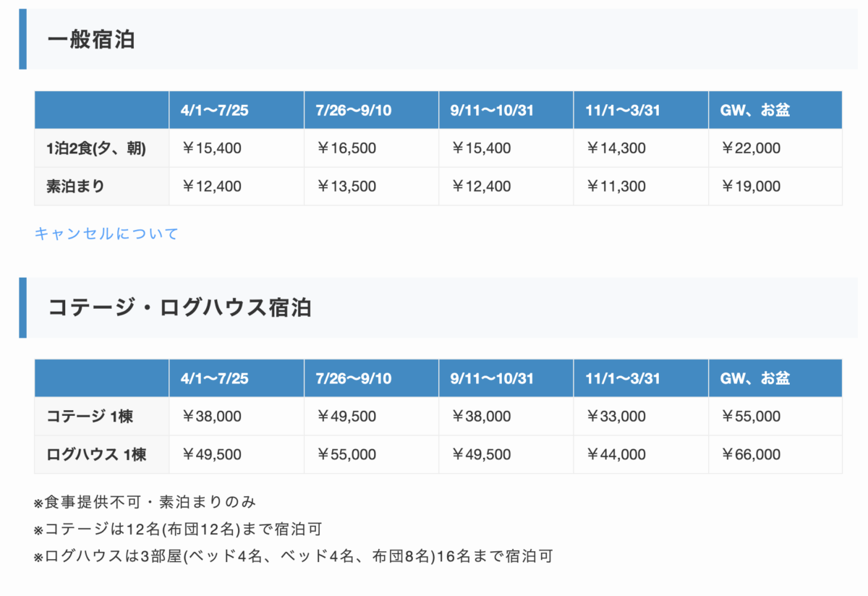Click the ￥55,000 コテージ GW price
The height and width of the screenshot is (596, 868).
tap(751, 417)
